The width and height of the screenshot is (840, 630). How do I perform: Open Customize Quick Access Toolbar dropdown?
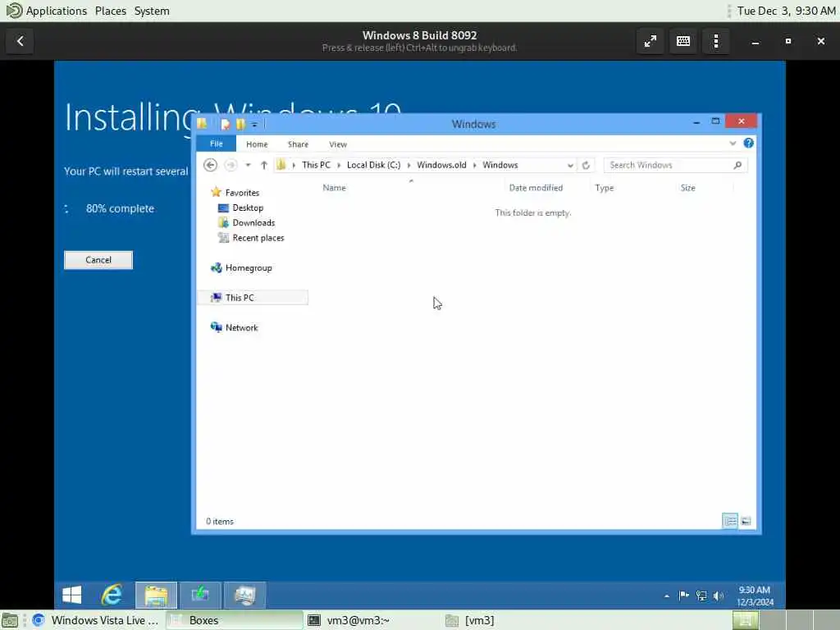254,125
